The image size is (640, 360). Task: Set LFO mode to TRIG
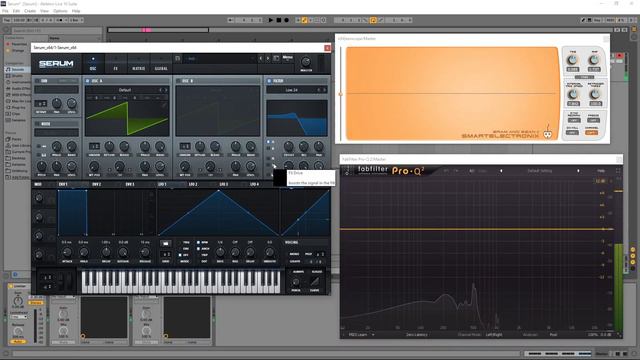click(180, 242)
